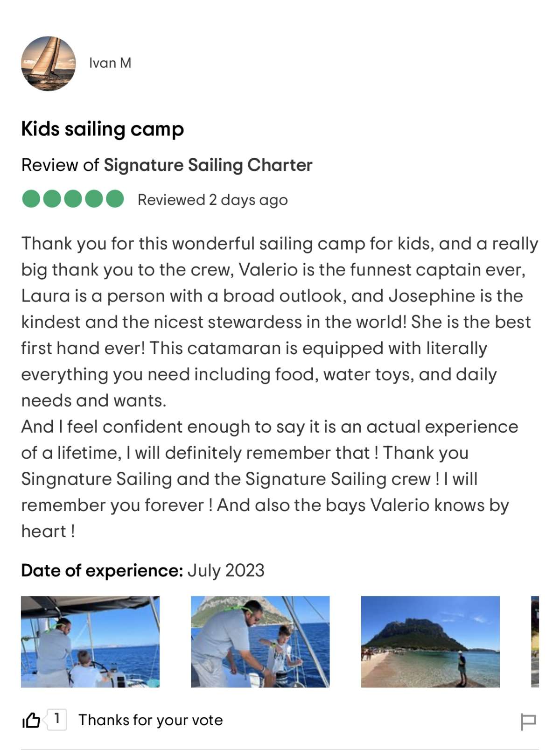Click the first green rating bubble
The width and height of the screenshot is (560, 750).
point(31,199)
